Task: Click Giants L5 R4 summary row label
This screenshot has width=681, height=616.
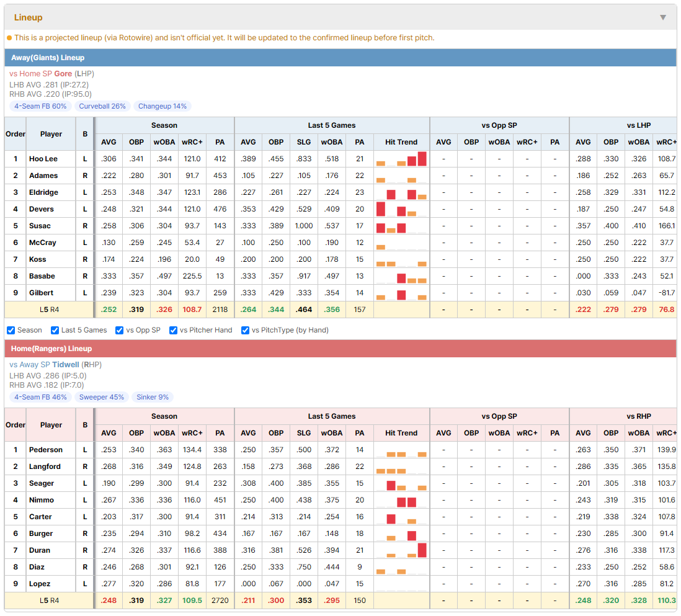Action: pyautogui.click(x=49, y=310)
